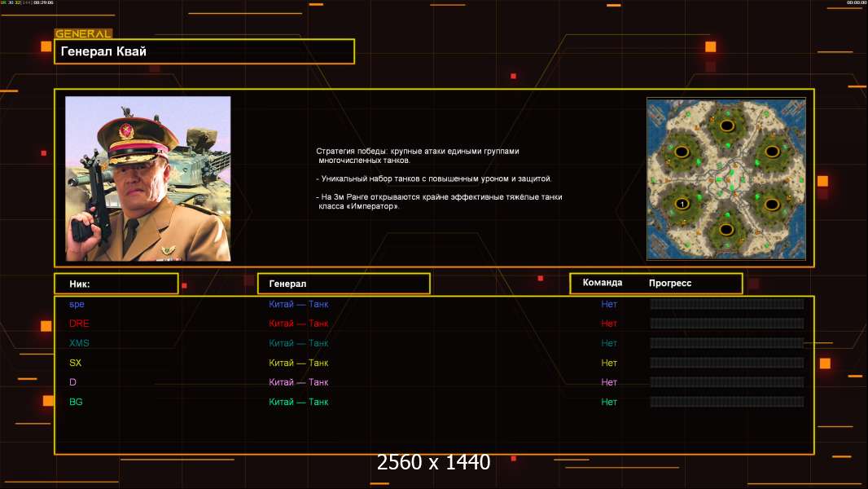Select player 'spe' in the list
Screen dimensions: 868x489
77,304
